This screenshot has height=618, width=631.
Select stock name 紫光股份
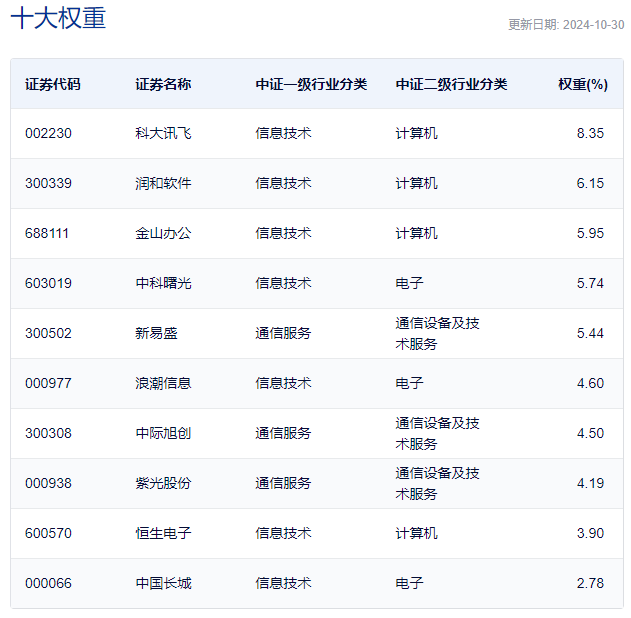[x=163, y=483]
